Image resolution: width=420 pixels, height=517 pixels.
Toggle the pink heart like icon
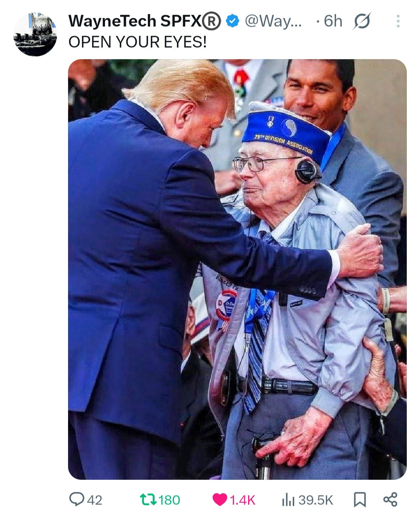[x=220, y=500]
